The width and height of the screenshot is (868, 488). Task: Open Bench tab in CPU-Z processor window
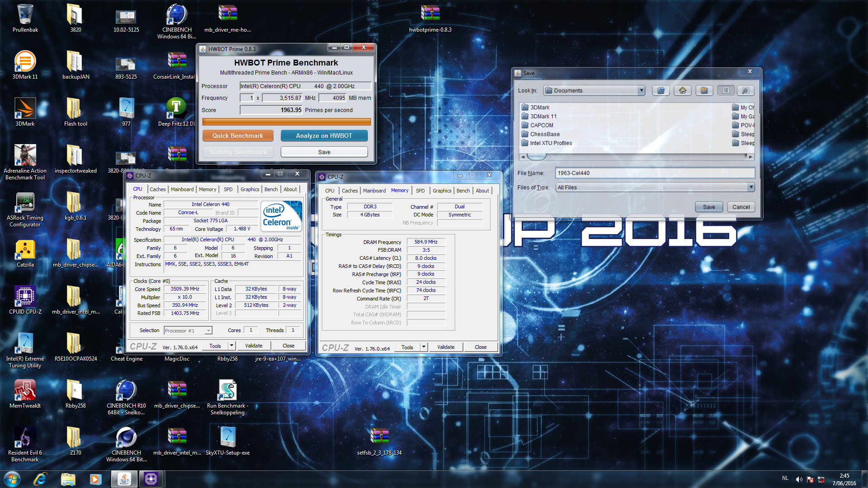271,189
